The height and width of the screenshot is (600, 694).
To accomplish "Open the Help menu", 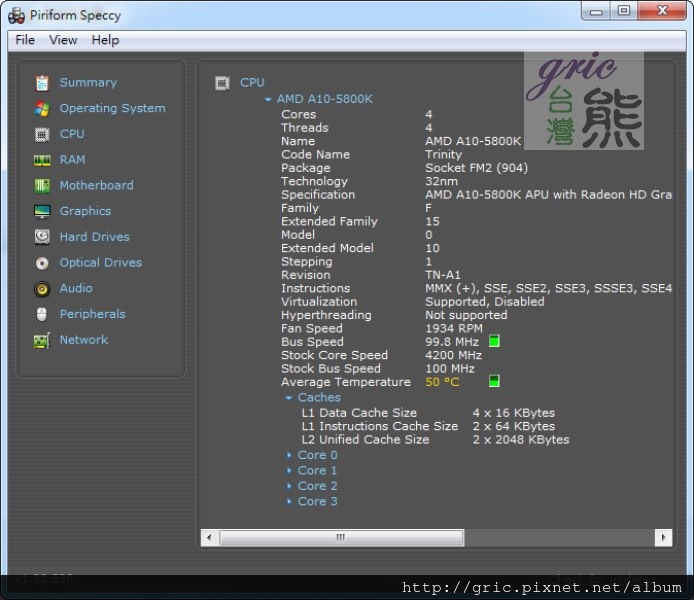I will [x=105, y=40].
